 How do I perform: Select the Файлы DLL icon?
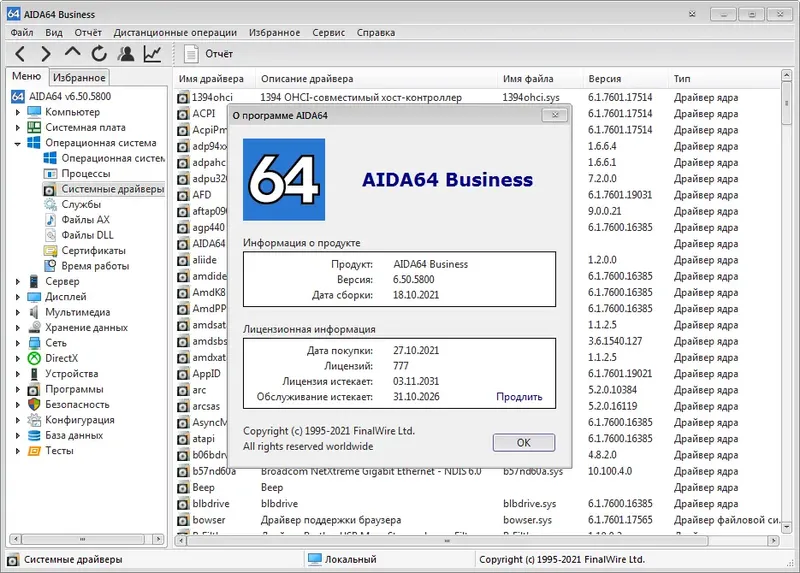point(50,235)
